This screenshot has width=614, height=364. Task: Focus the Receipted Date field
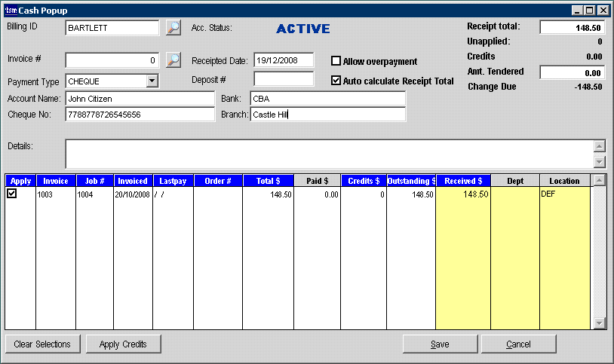point(284,60)
